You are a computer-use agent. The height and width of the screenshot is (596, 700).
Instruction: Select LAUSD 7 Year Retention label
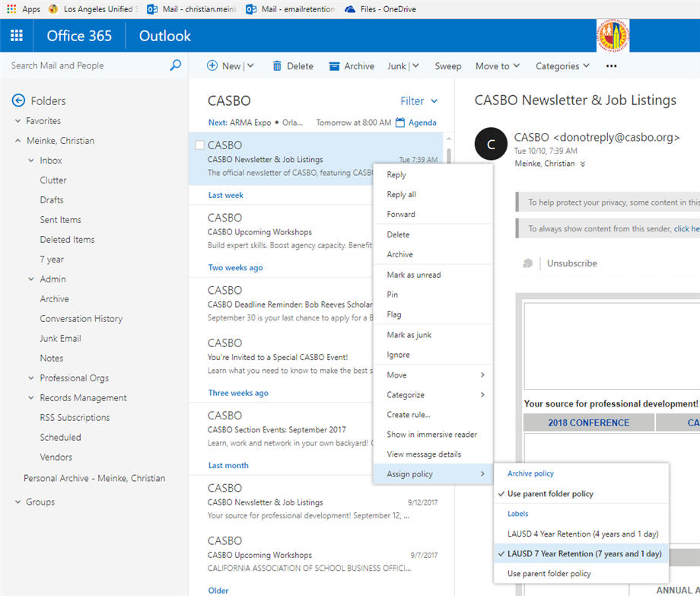click(x=581, y=553)
